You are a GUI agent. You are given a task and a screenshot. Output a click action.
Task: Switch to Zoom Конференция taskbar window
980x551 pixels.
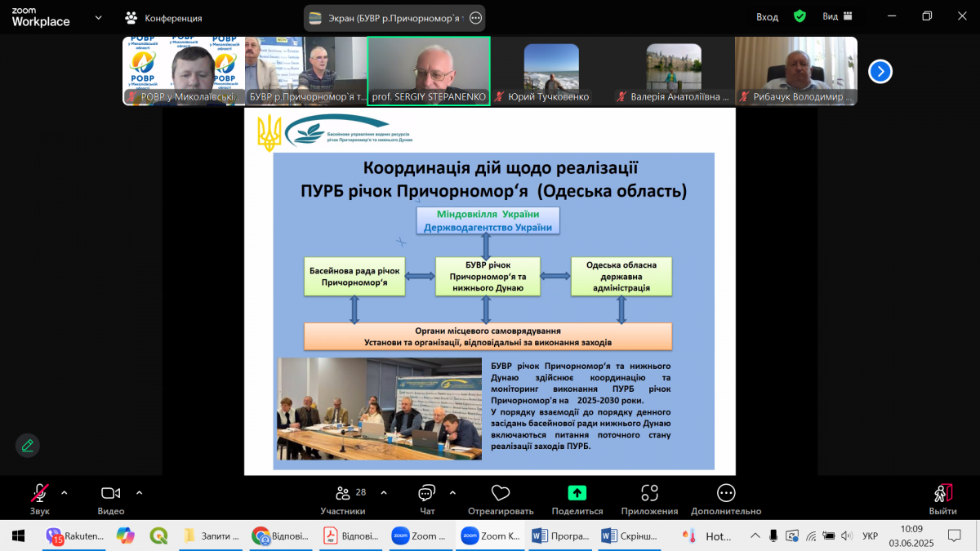pos(490,535)
